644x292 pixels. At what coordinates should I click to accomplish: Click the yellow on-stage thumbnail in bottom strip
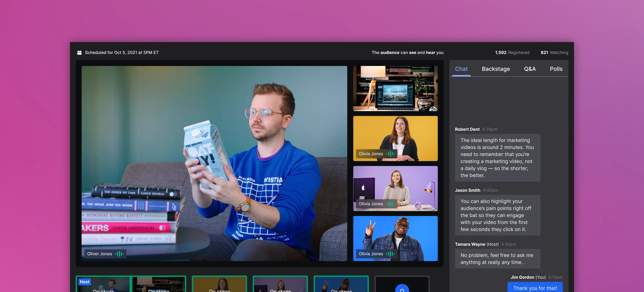pos(219,284)
